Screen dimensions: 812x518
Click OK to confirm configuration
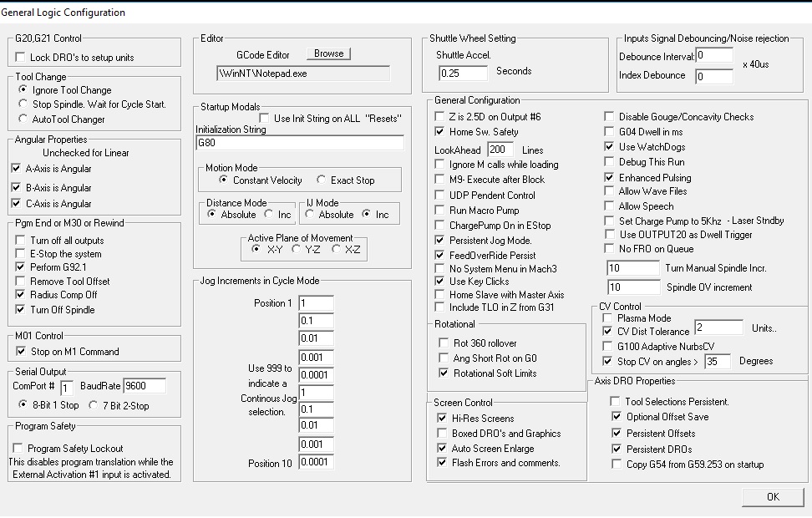(x=773, y=497)
